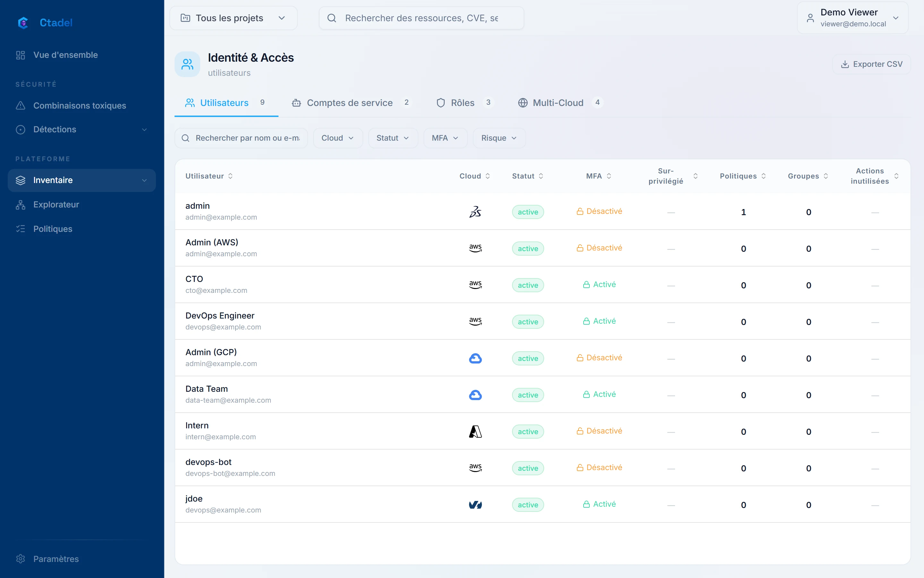Screen dimensions: 924x578
Task: Sort by Politiques column header
Action: click(743, 176)
